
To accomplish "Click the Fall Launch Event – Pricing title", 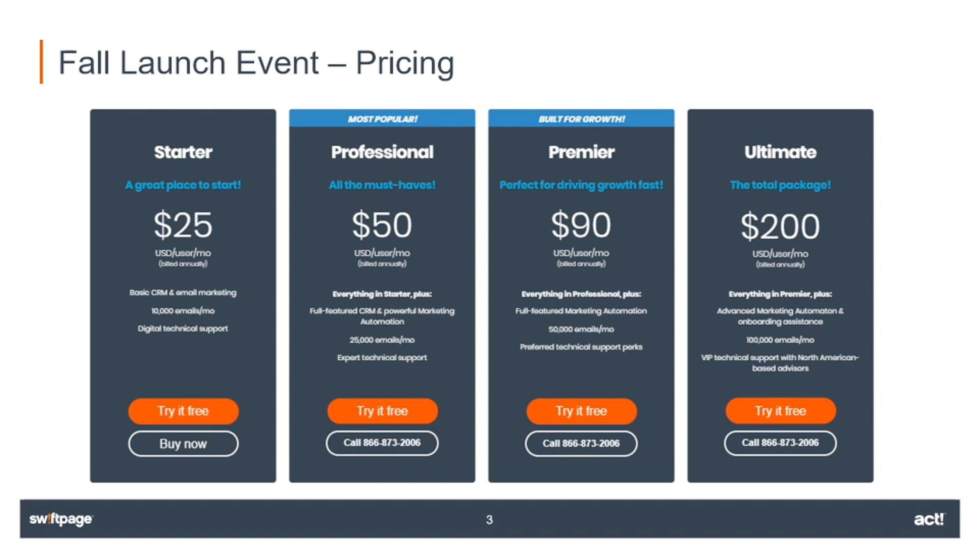I will 256,62.
